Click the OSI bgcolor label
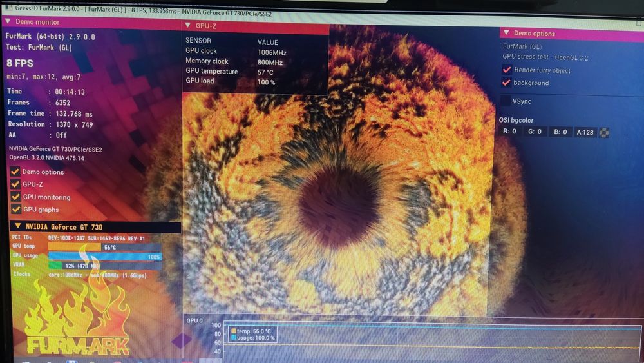644x363 pixels. pos(516,120)
